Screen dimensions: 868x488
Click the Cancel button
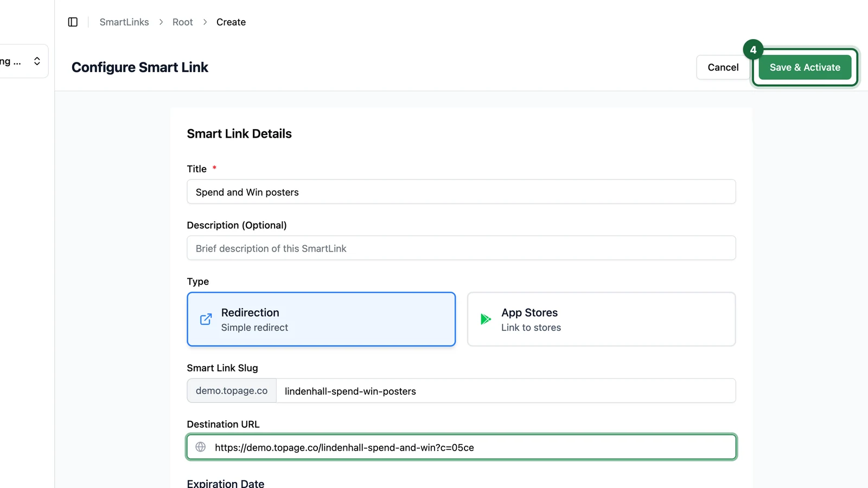[723, 67]
